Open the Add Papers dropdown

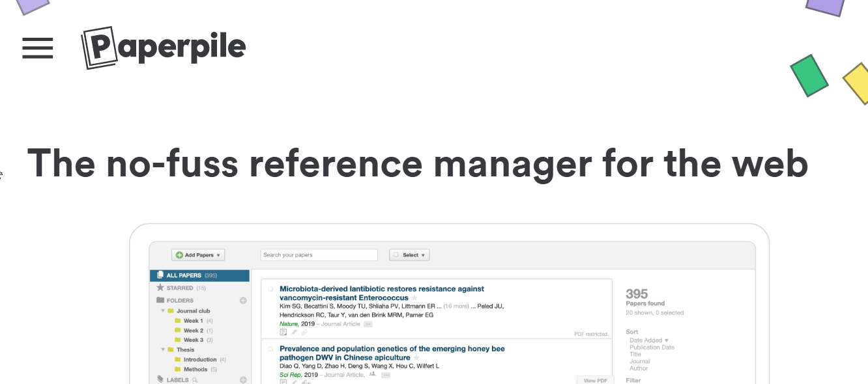click(x=198, y=255)
